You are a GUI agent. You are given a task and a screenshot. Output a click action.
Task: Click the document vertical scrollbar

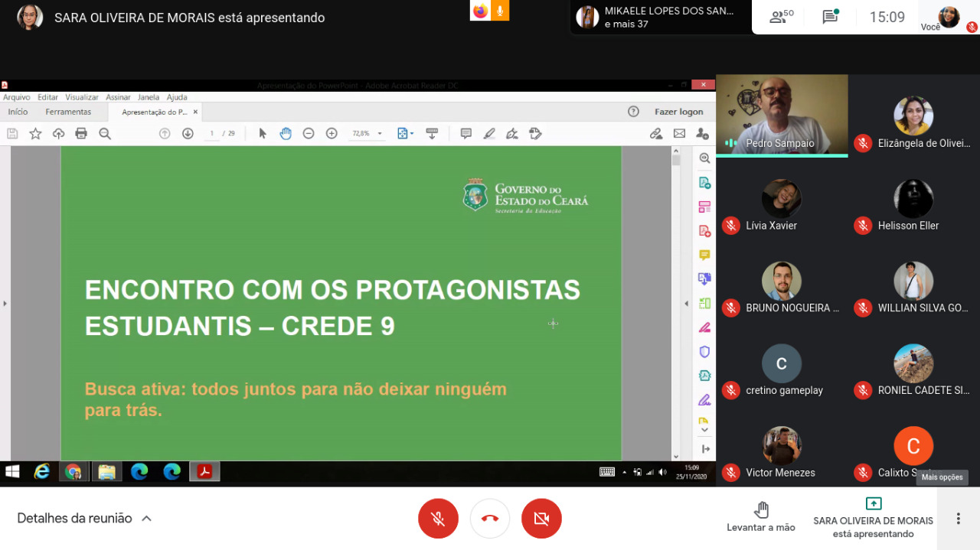click(676, 306)
